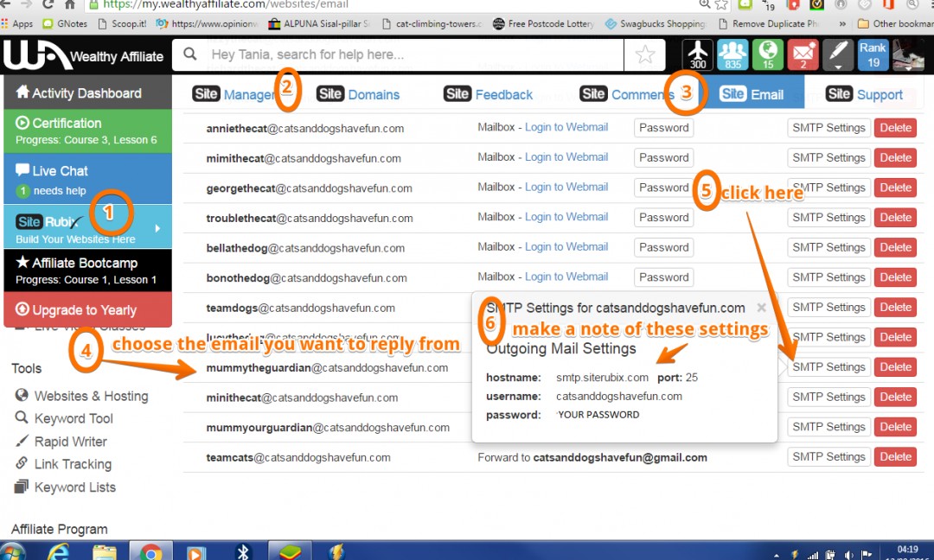
Task: Click Password button for troublethecat
Action: 663,217
